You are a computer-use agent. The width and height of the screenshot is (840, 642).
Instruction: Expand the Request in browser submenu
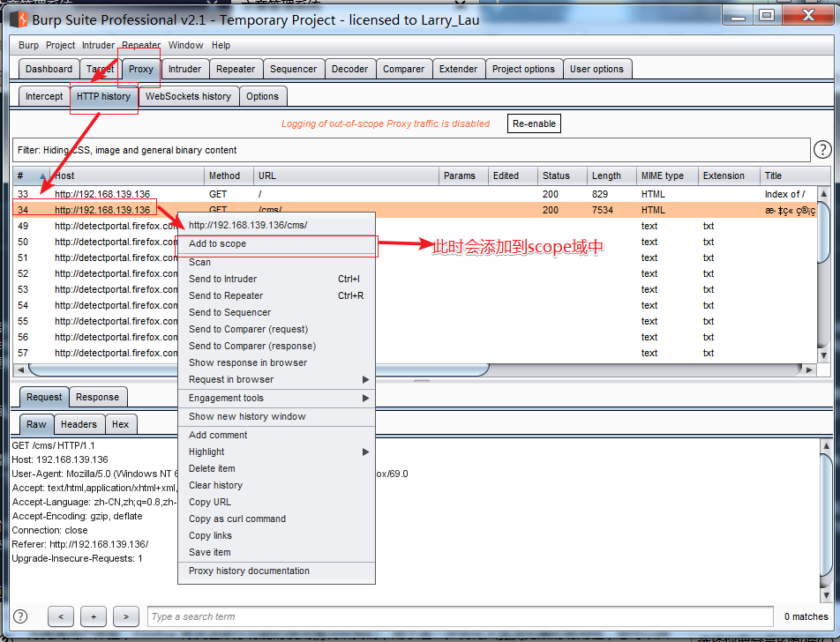click(276, 379)
